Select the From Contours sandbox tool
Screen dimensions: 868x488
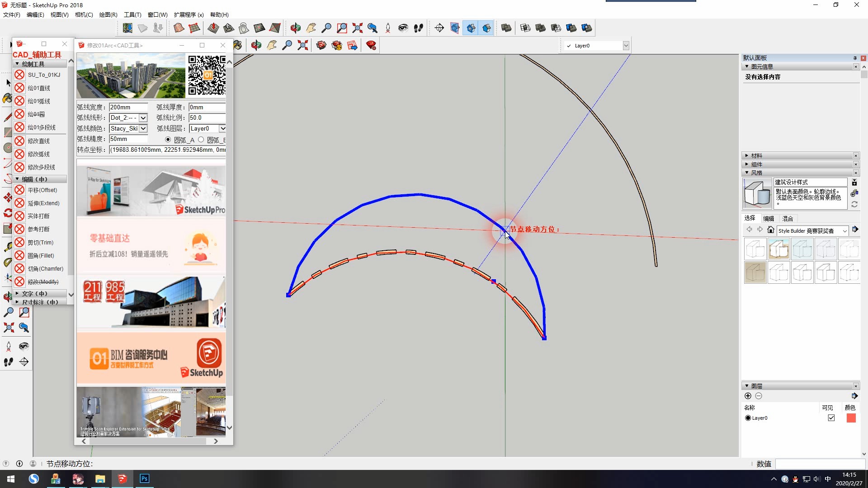pyautogui.click(x=179, y=28)
